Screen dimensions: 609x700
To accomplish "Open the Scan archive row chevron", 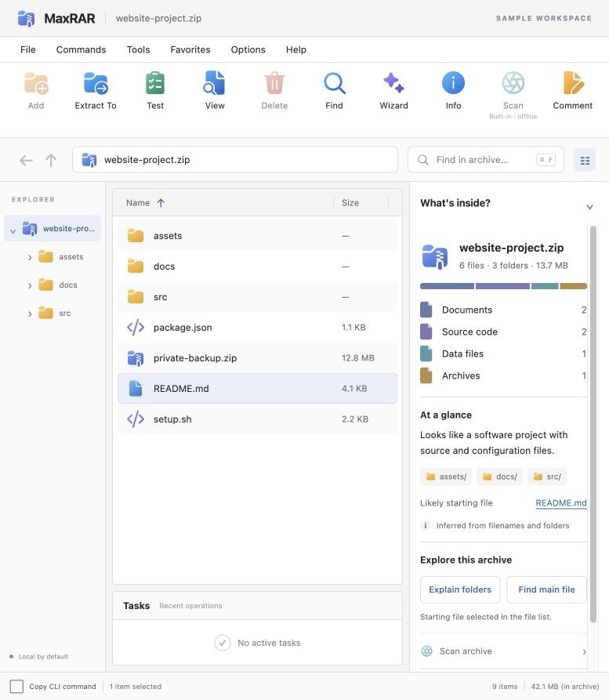I will pos(585,652).
